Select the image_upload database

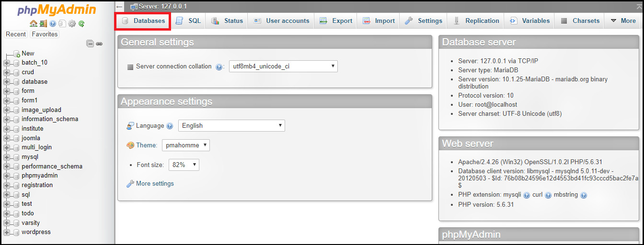(x=41, y=110)
